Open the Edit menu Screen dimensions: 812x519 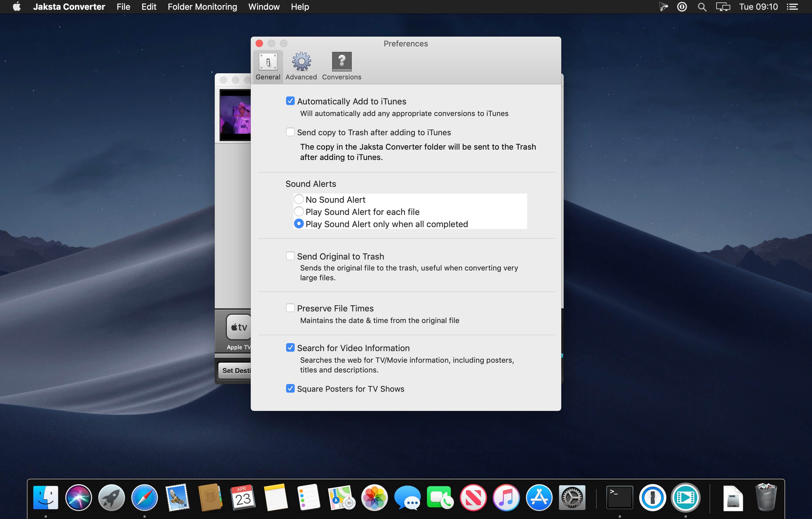(149, 7)
